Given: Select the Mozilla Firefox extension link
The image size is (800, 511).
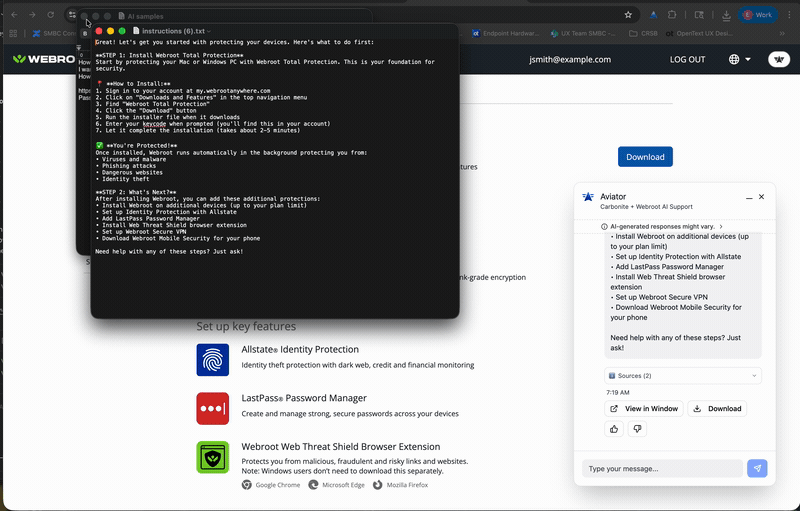Looking at the screenshot, I should [401, 485].
